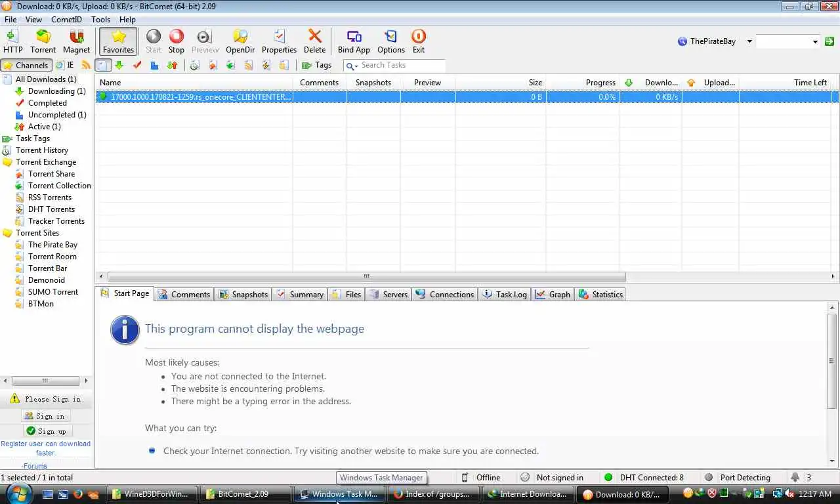Switch to the Statistics tab
Image resolution: width=840 pixels, height=504 pixels.
click(600, 295)
